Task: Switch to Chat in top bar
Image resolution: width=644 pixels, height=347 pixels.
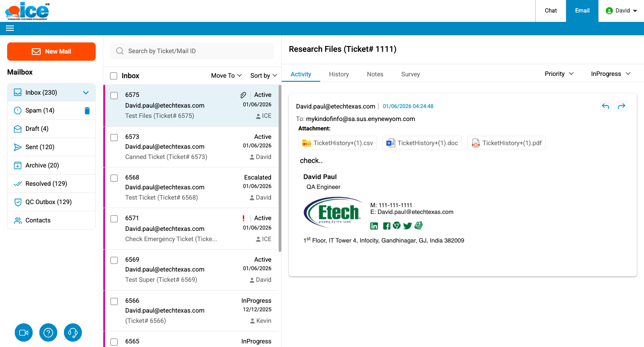Action: click(x=551, y=11)
